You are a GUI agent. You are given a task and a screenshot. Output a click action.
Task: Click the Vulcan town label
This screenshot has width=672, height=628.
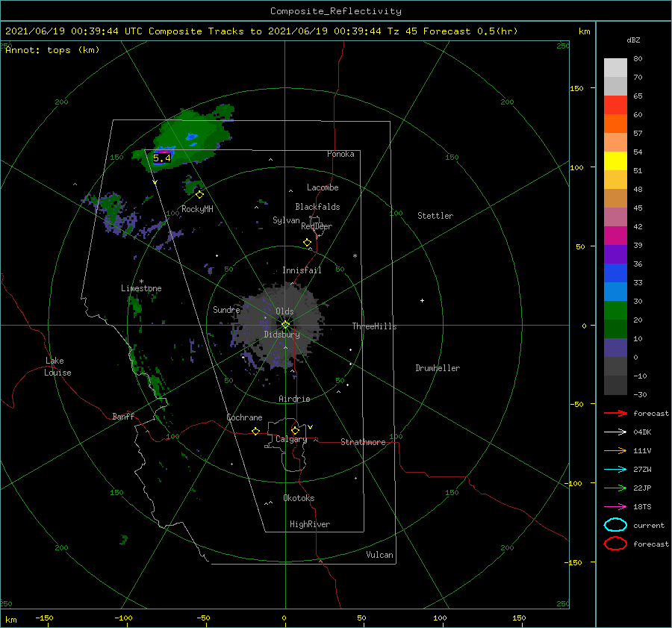coord(379,555)
